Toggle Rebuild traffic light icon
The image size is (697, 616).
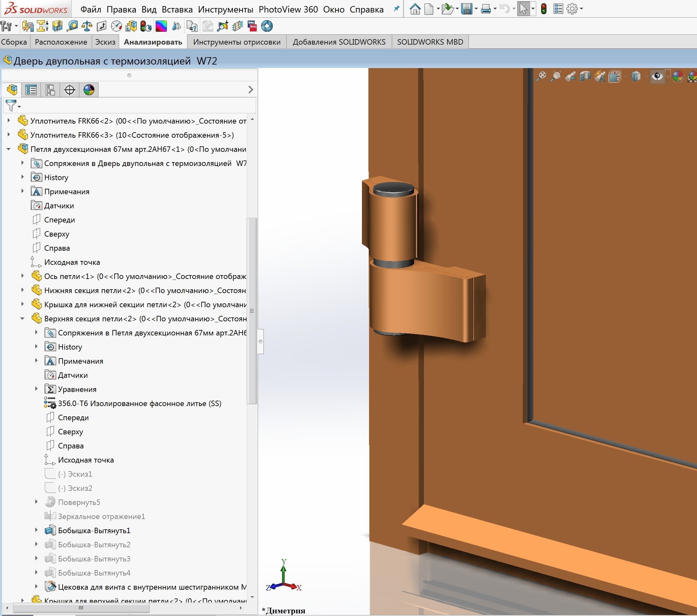point(544,9)
